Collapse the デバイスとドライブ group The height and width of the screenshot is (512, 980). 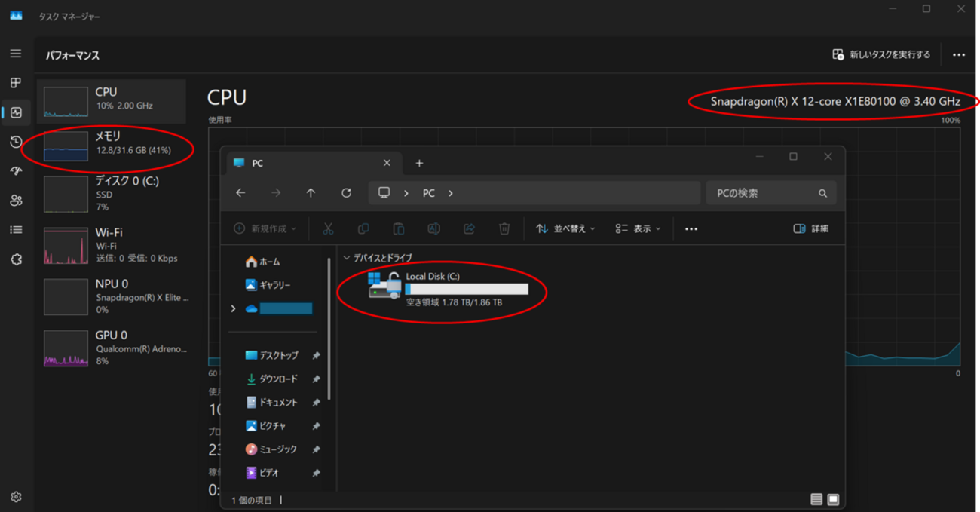point(347,258)
